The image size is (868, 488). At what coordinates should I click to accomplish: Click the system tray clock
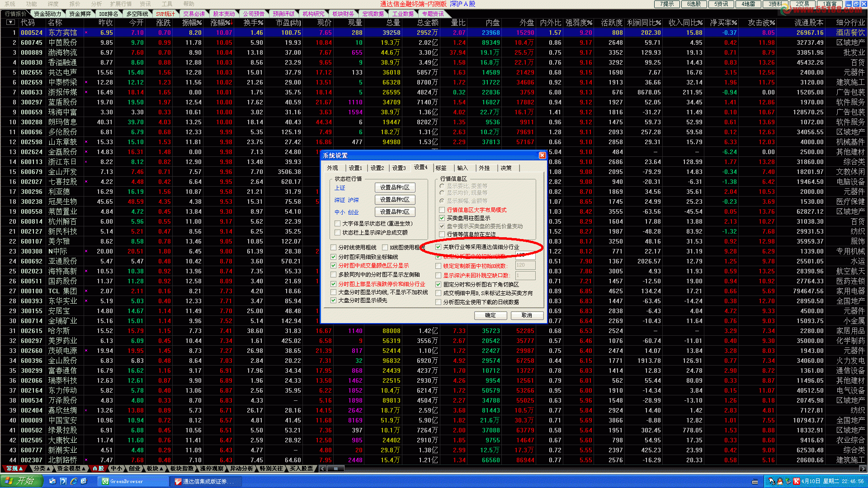832,481
